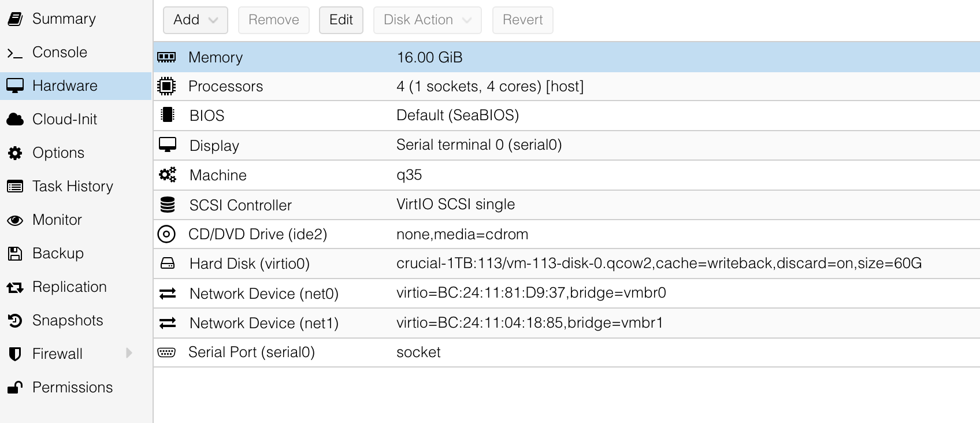
Task: Open the Disk Action dropdown
Action: pos(427,20)
